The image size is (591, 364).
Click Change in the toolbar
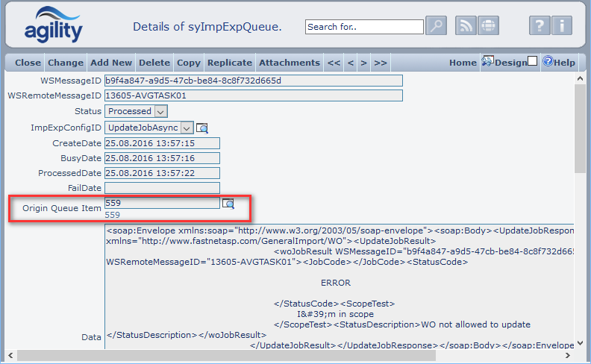tap(66, 63)
